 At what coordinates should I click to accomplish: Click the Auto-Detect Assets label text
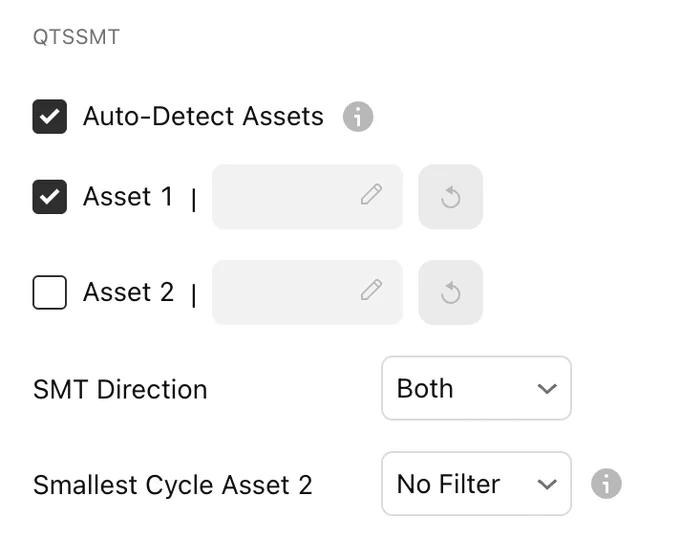(203, 117)
